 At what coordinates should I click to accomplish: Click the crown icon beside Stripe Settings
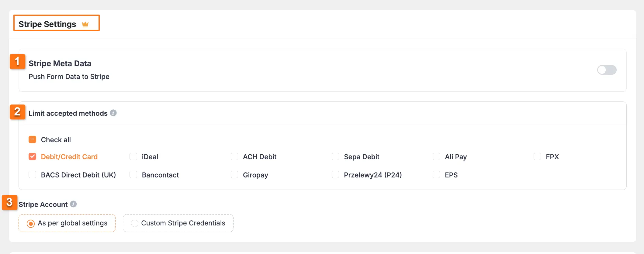tap(85, 24)
